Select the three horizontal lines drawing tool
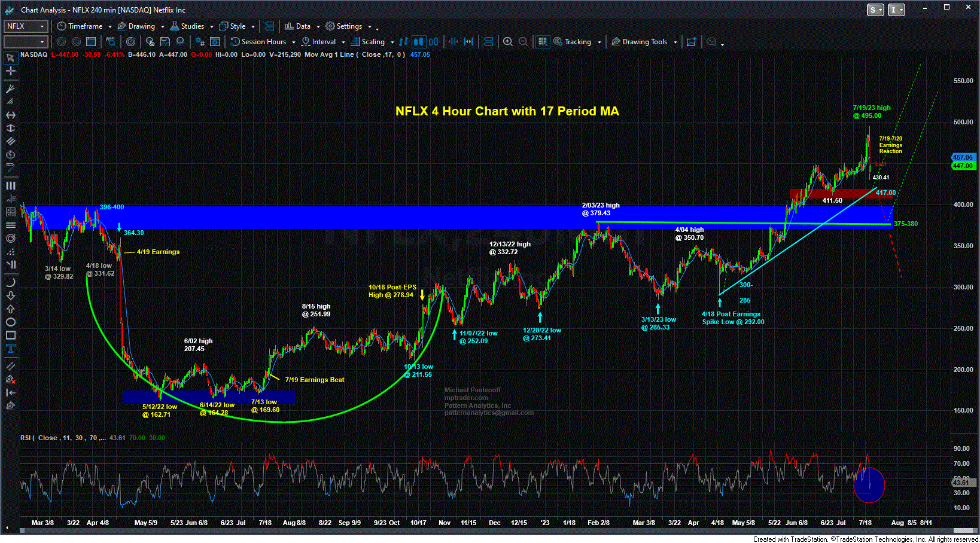 click(10, 225)
